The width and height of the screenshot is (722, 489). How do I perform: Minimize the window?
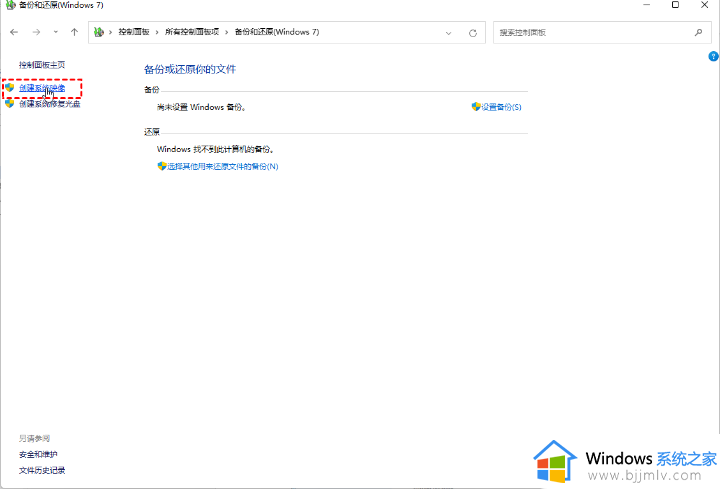[x=646, y=5]
